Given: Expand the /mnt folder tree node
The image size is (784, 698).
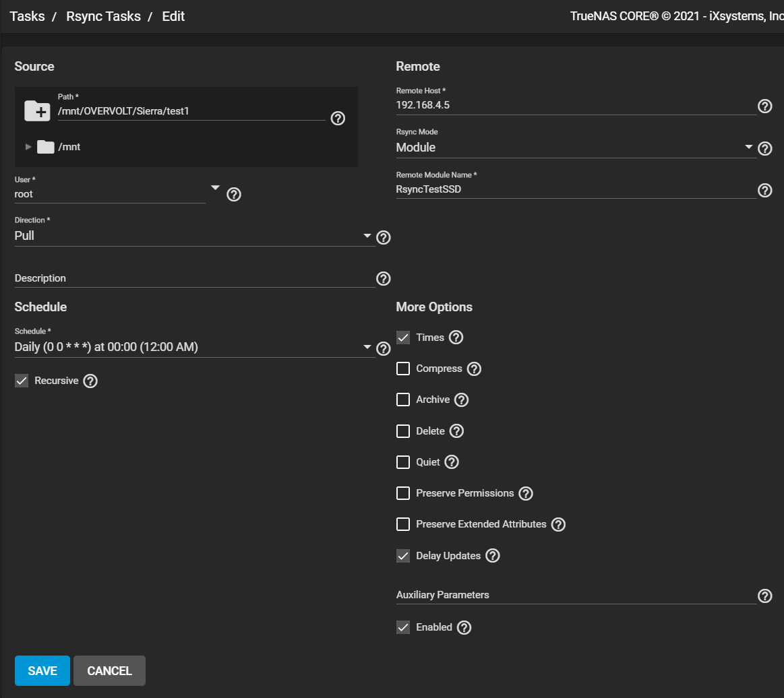Looking at the screenshot, I should pos(28,147).
